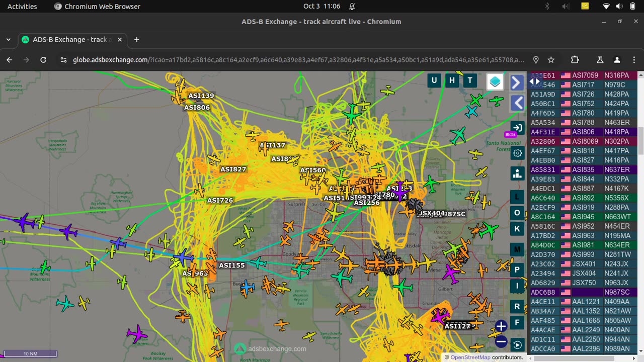The height and width of the screenshot is (362, 644).
Task: Select table row ASI7059 N316PA
Action: click(584, 75)
